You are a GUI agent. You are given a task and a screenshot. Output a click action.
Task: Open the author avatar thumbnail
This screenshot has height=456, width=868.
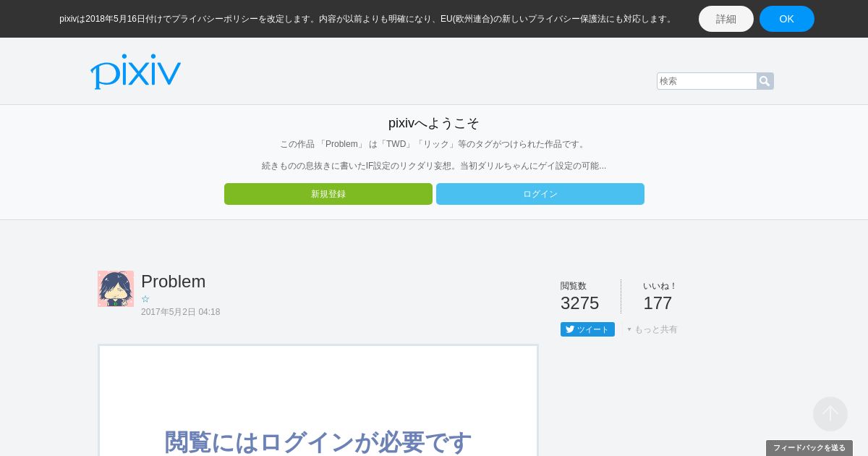[x=116, y=289]
